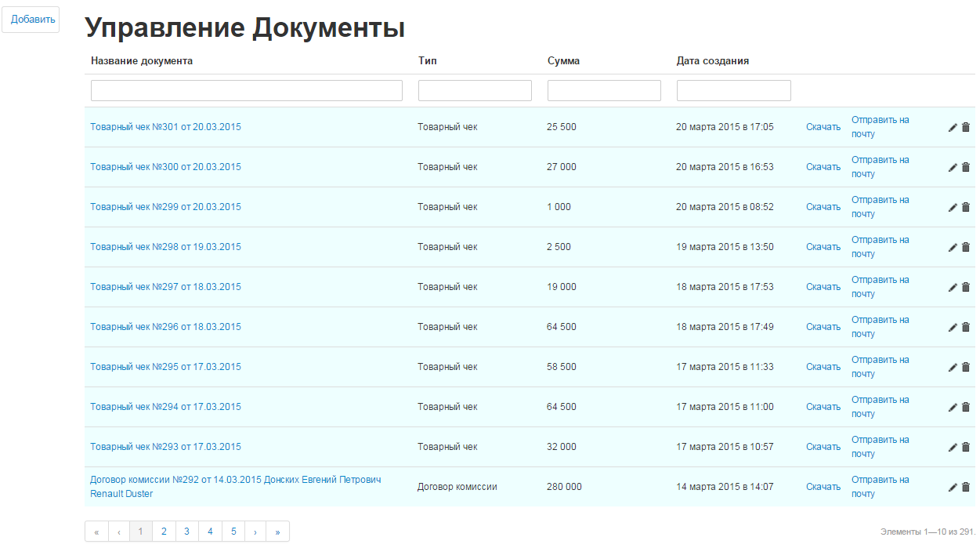
Task: Download Товарный чек №294 via Скачать
Action: [x=823, y=407]
